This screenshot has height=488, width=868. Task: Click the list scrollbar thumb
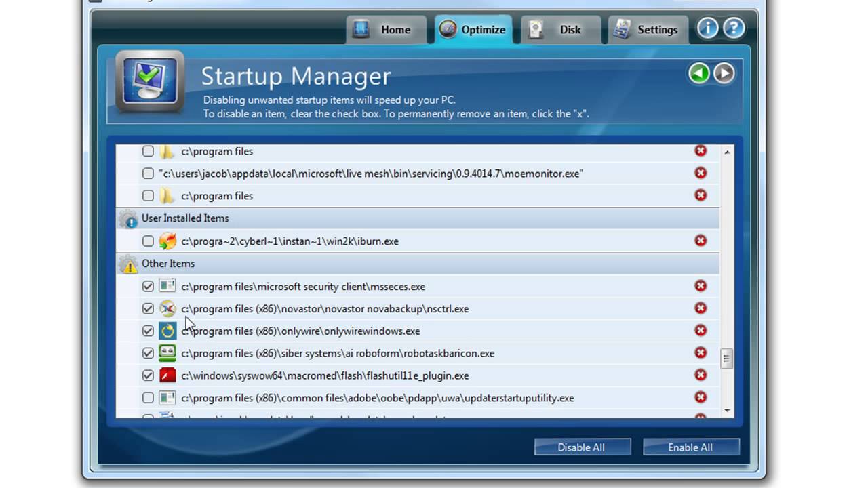(727, 358)
